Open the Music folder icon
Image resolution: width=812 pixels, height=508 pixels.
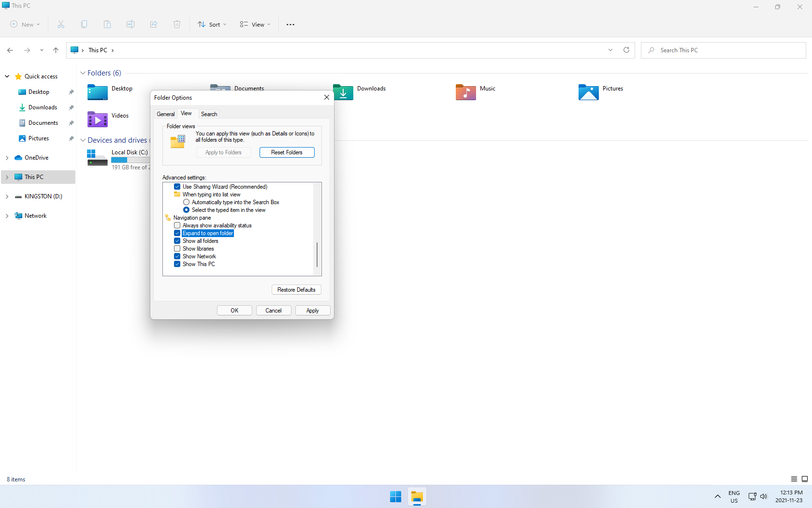tap(465, 92)
